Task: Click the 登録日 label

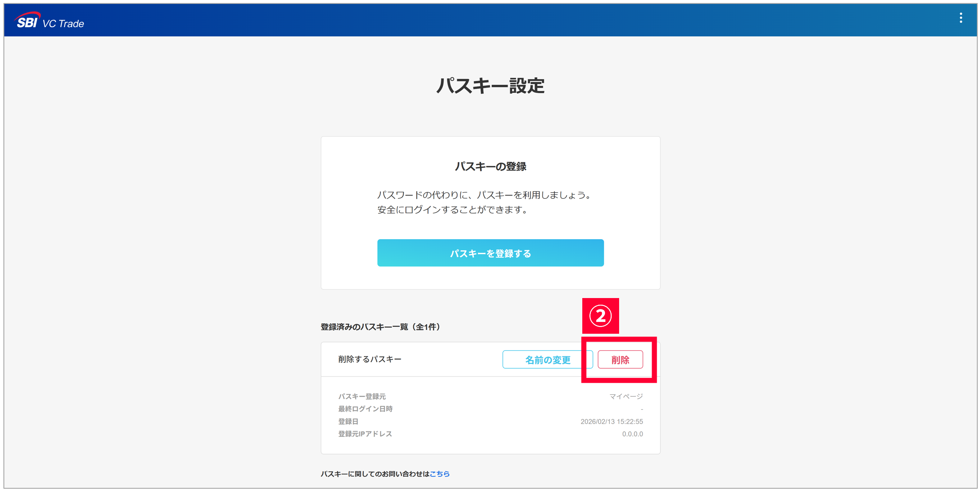Action: click(348, 422)
